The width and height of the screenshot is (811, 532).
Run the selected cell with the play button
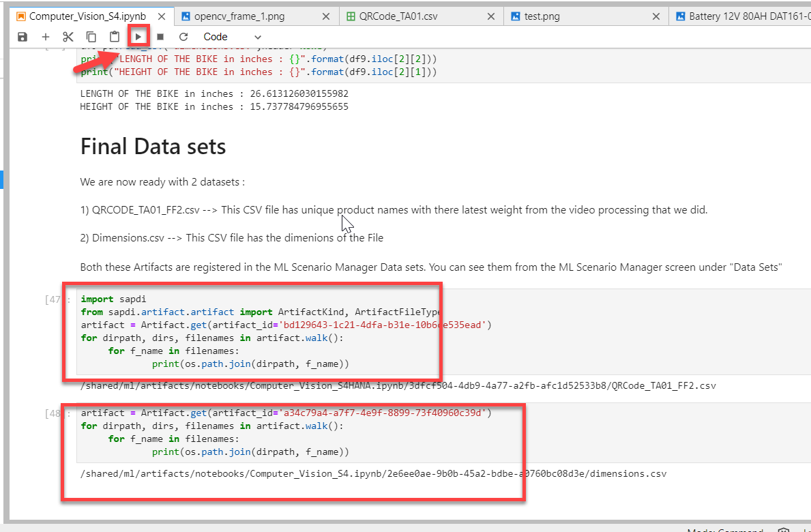(x=138, y=37)
